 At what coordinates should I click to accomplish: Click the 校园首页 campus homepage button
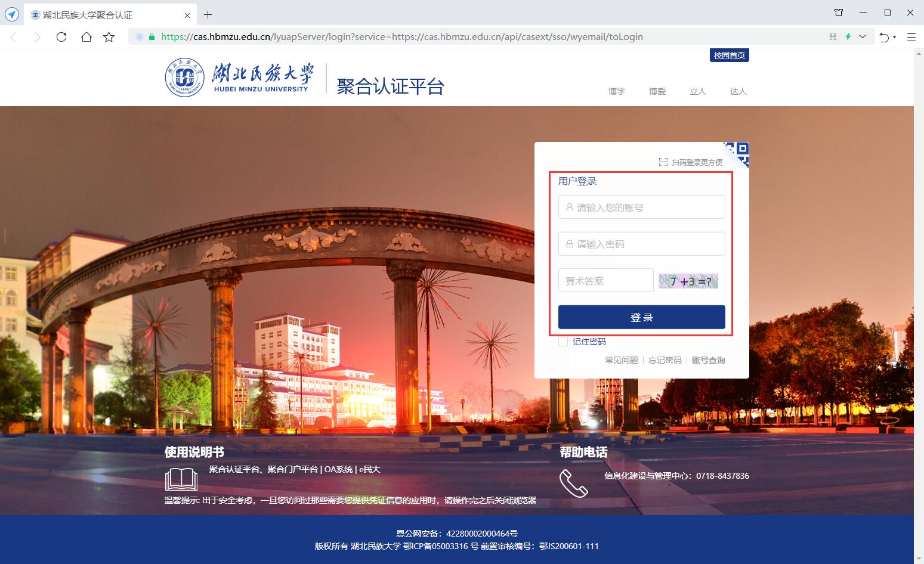tap(729, 55)
